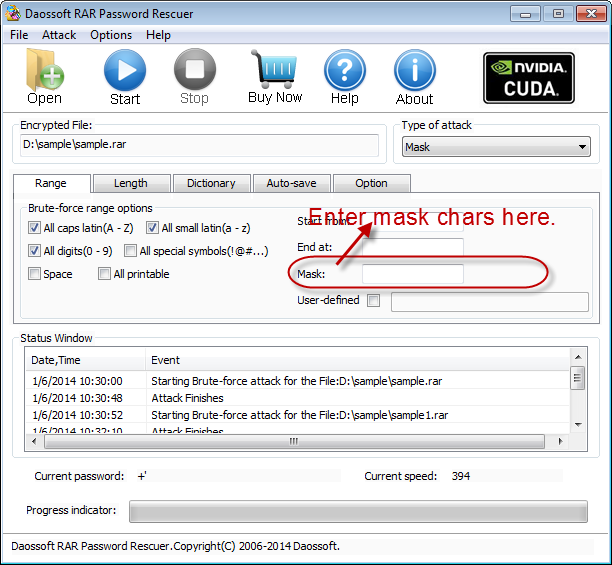Select the 10:30:48 Attack Finishes row
Image resolution: width=612 pixels, height=565 pixels.
[297, 398]
